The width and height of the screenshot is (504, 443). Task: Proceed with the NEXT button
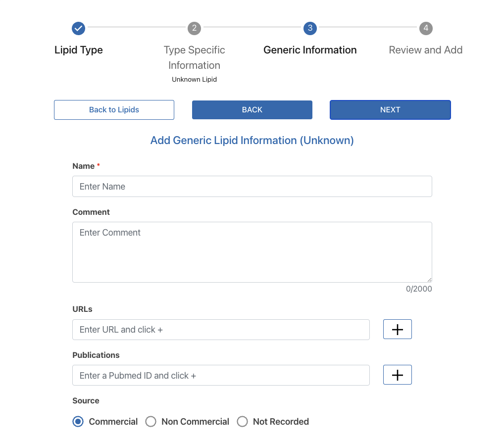[390, 110]
